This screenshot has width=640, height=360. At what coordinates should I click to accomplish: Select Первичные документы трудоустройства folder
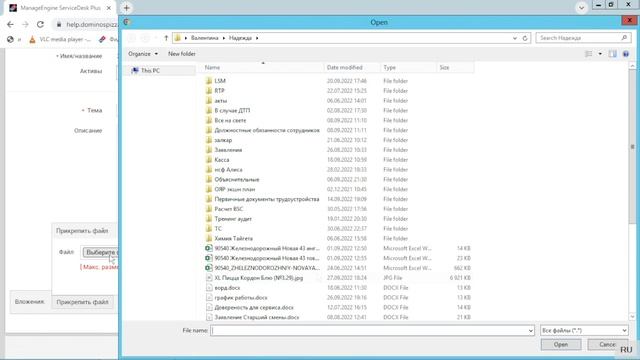point(267,199)
